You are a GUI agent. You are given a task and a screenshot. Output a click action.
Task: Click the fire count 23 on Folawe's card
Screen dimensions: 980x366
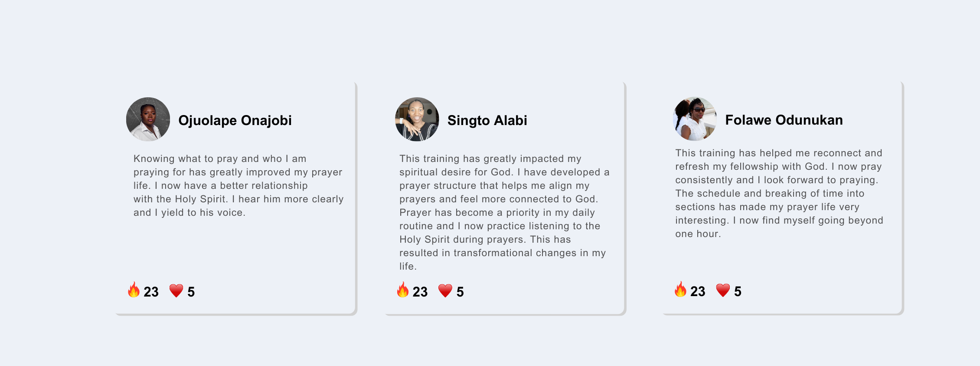tap(698, 291)
